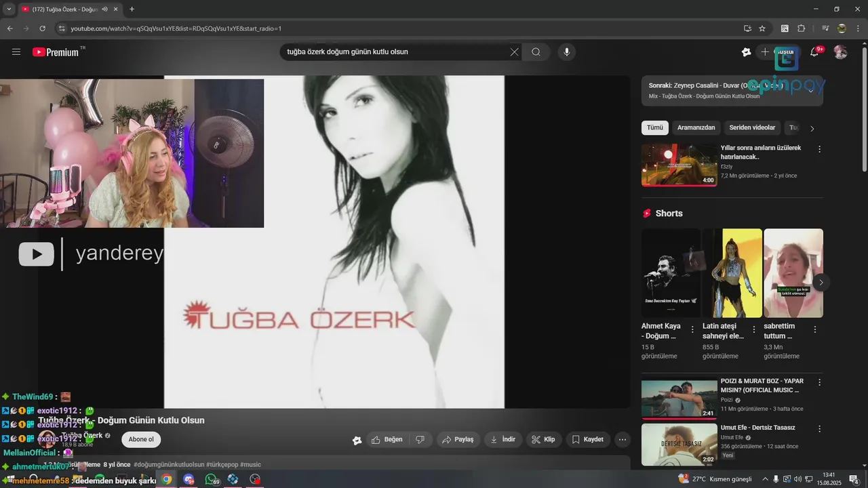Clear the YouTube search box text
Image resolution: width=868 pixels, height=488 pixels.
coord(514,52)
